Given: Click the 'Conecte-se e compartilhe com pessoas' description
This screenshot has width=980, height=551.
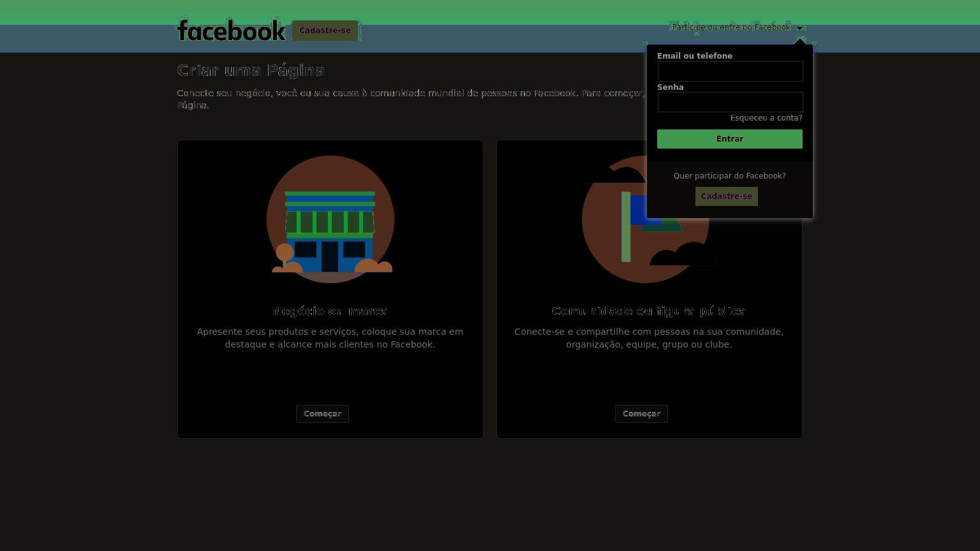Looking at the screenshot, I should point(649,338).
